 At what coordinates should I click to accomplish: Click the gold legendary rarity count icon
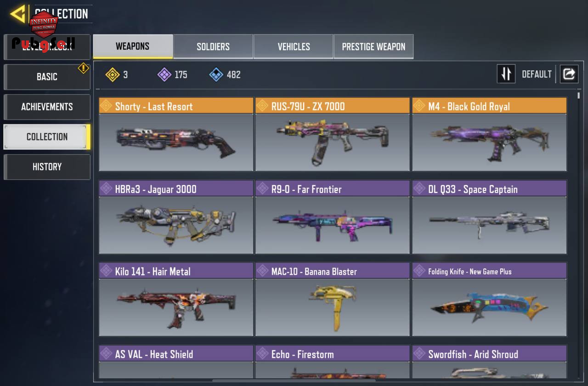[x=113, y=74]
